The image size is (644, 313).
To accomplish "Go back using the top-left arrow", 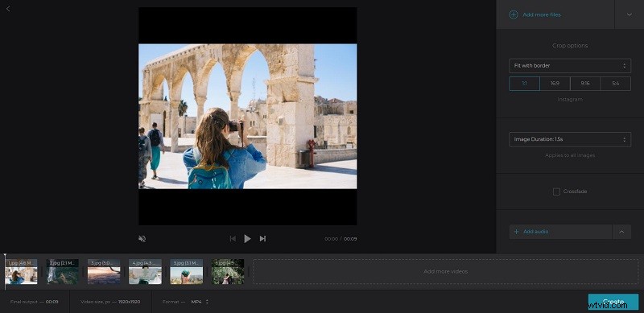I will point(8,8).
